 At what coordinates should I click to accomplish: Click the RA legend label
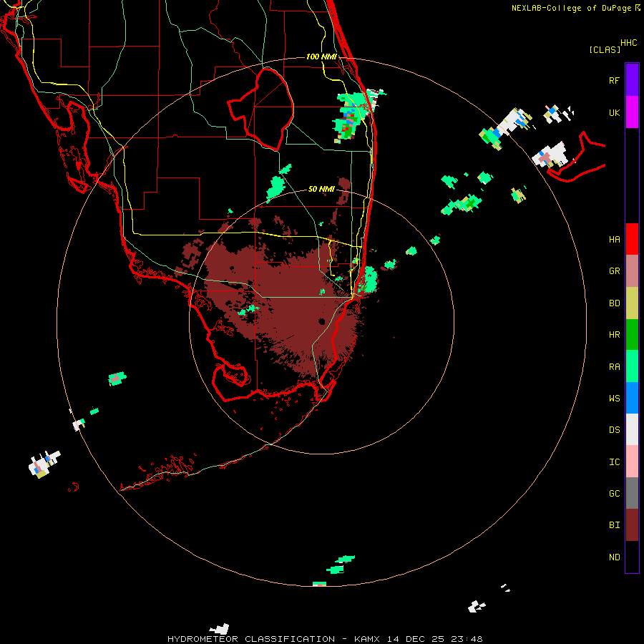click(x=614, y=367)
